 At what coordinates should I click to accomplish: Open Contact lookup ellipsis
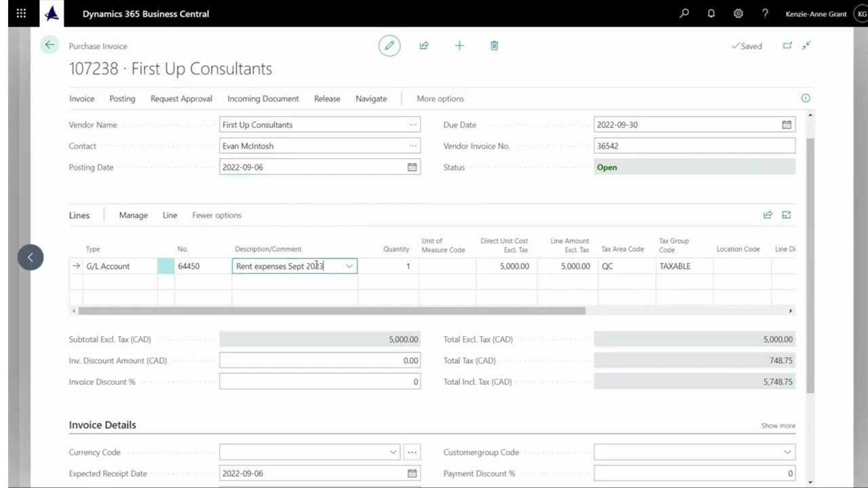point(412,146)
